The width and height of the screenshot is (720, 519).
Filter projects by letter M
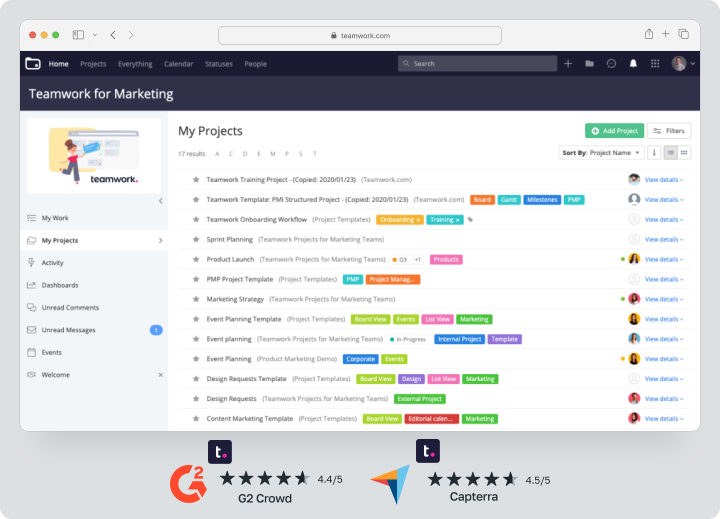point(273,154)
